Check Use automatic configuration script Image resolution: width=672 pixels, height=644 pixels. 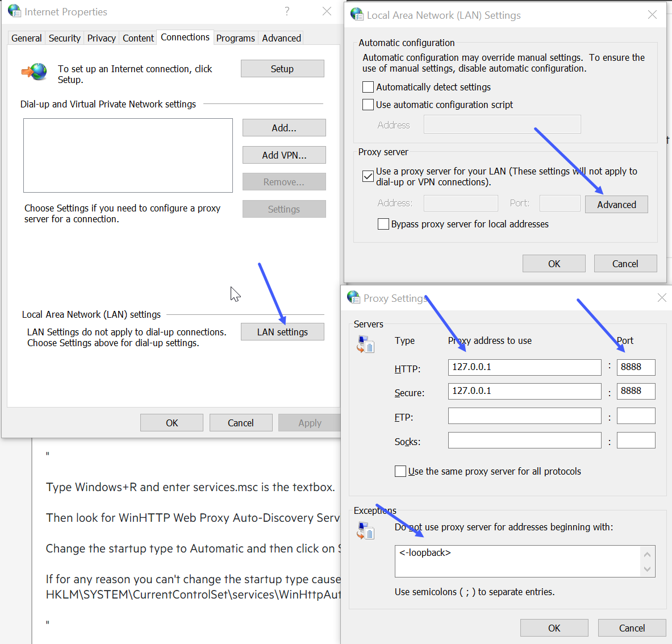point(368,105)
